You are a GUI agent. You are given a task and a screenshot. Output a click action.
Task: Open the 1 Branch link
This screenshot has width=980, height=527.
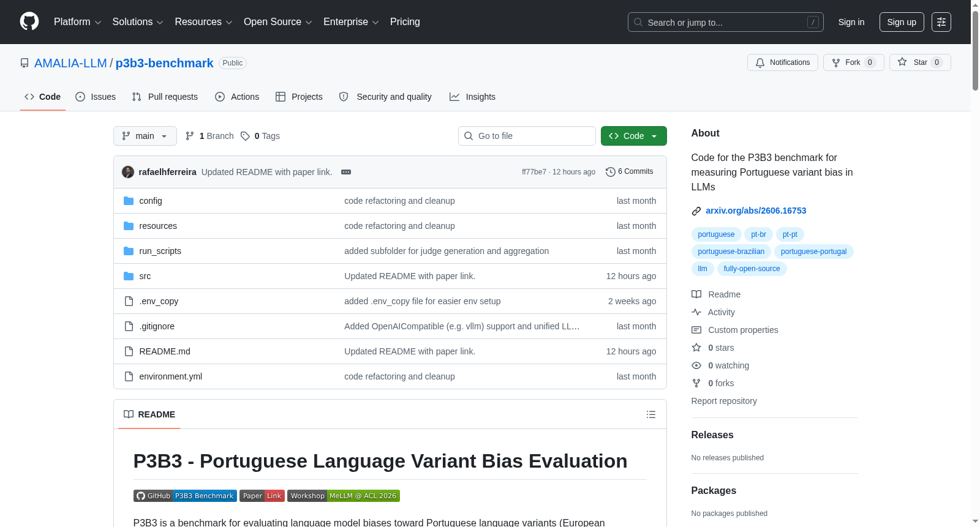click(x=210, y=136)
